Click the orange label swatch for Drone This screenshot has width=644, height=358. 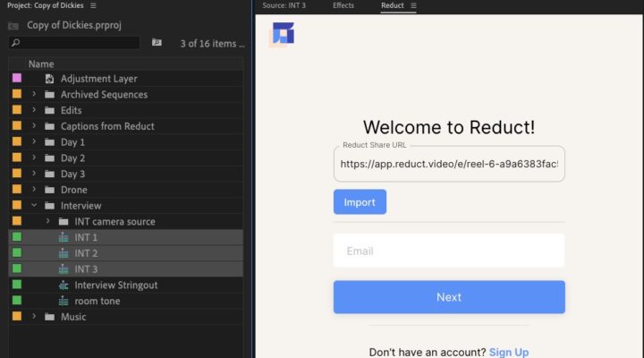pos(17,190)
